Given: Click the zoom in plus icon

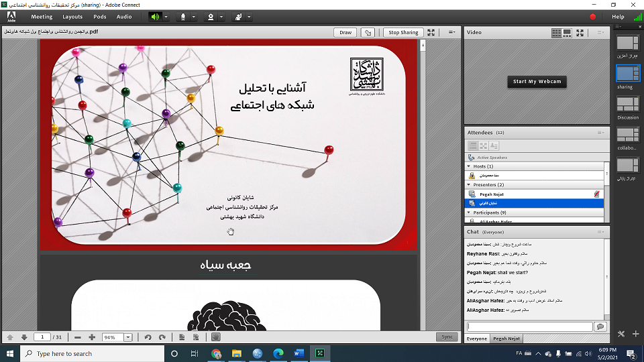Looking at the screenshot, I should (92, 337).
